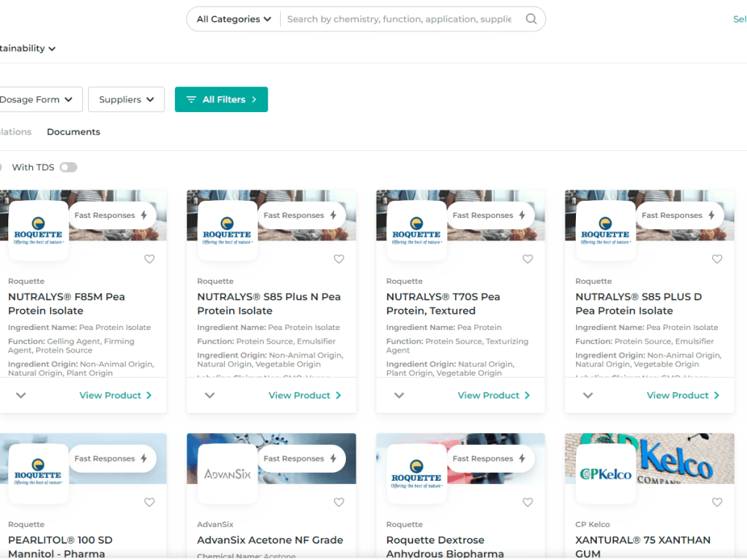Expand details chevron on S85 PLUS D card
747x560 pixels.
coord(588,395)
